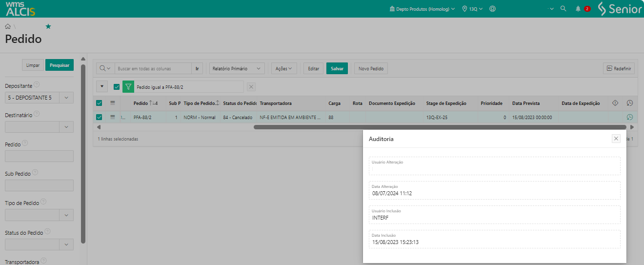Show help for Pedido filter field
The image size is (644, 265).
25,143
